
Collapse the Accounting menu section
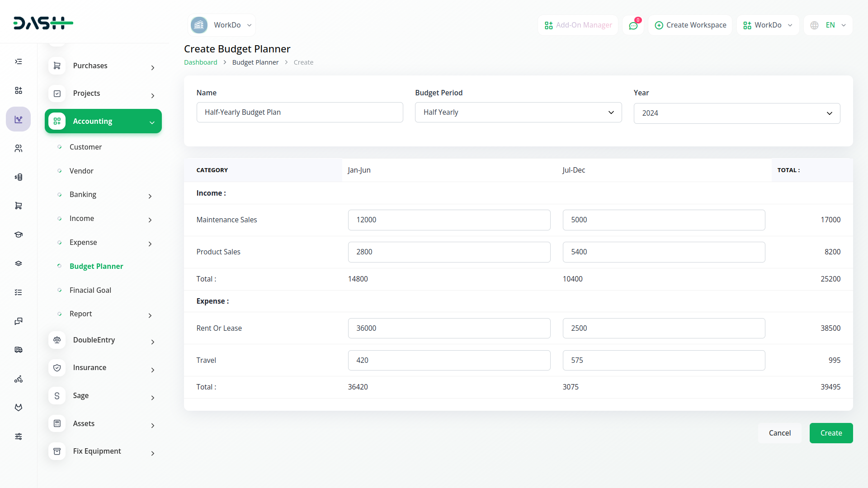[152, 122]
